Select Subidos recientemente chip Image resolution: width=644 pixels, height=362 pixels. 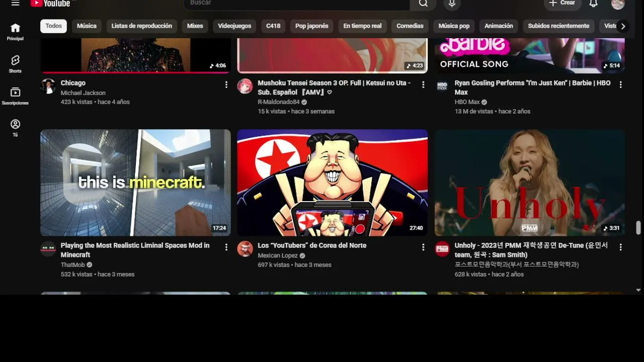(x=558, y=26)
